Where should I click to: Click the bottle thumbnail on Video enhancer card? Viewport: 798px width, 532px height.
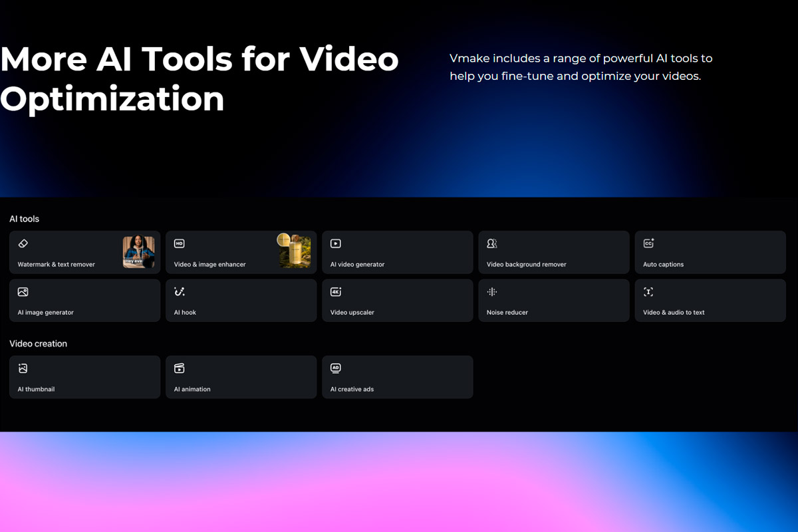(x=295, y=251)
